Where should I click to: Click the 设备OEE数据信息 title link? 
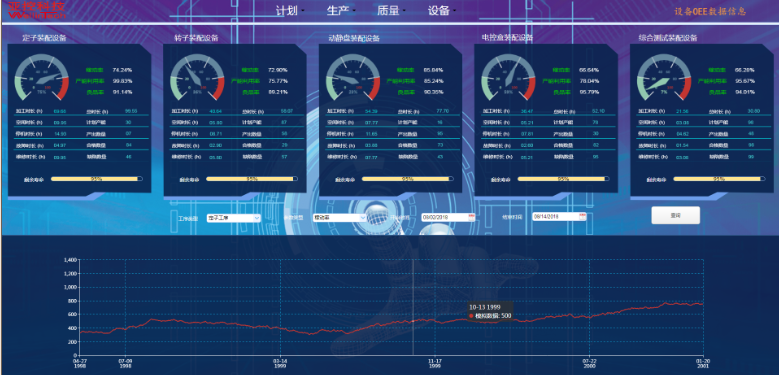coord(710,12)
